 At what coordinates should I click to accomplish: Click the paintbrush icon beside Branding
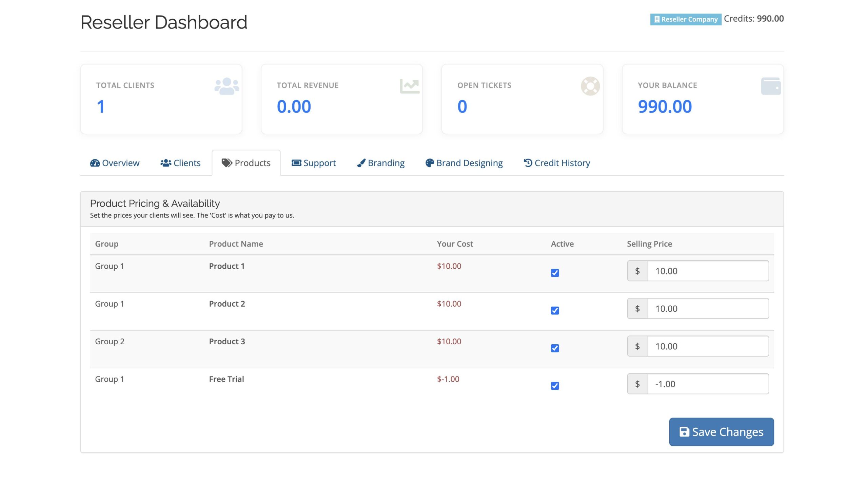click(x=361, y=162)
